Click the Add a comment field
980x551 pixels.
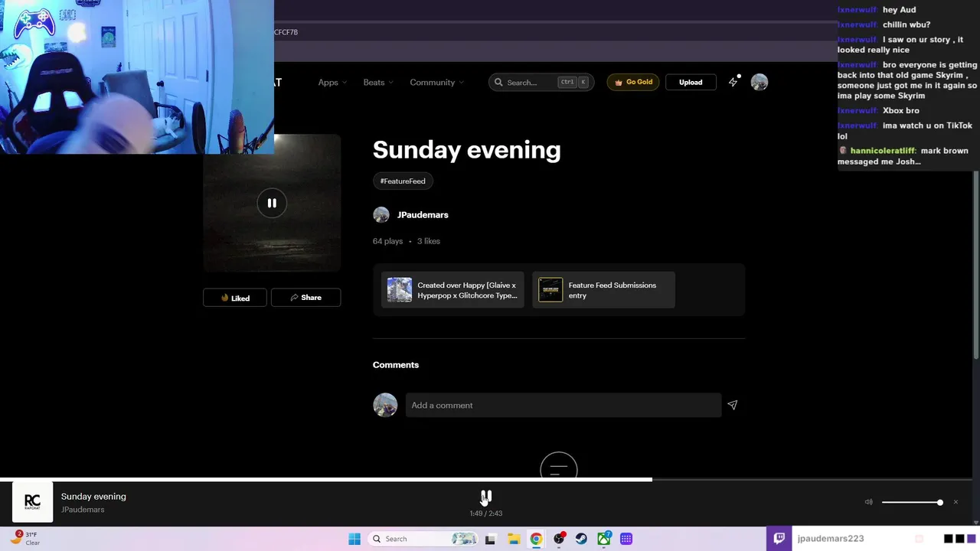[x=563, y=406]
